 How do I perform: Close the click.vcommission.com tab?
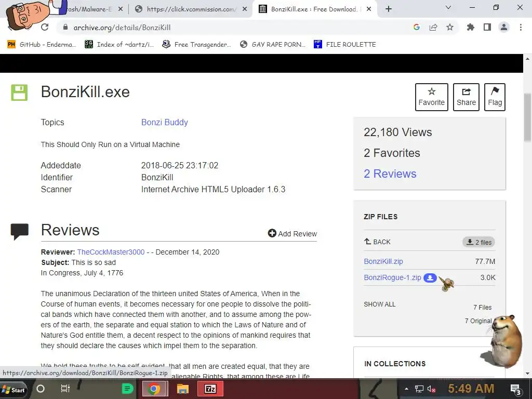pyautogui.click(x=245, y=9)
